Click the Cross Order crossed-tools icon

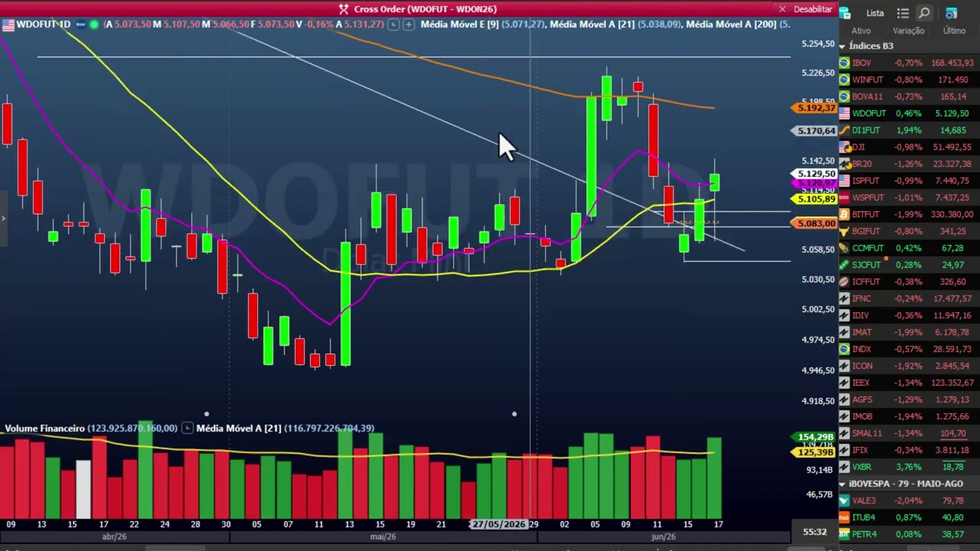(345, 9)
